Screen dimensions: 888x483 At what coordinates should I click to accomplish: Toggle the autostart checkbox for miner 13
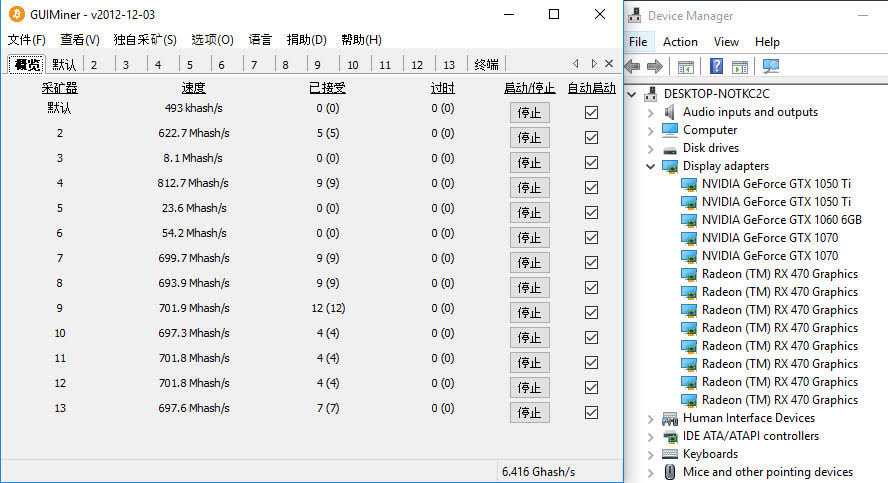[x=591, y=412]
